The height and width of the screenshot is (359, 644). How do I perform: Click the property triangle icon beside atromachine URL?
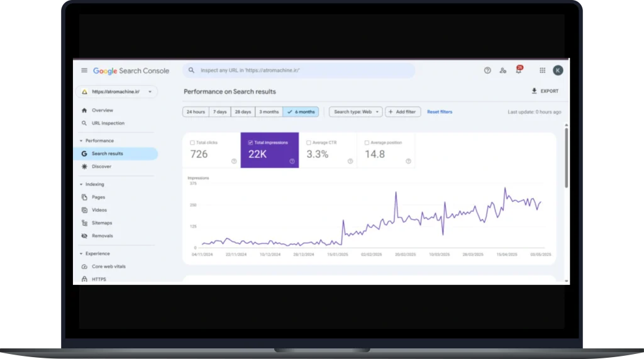point(84,92)
